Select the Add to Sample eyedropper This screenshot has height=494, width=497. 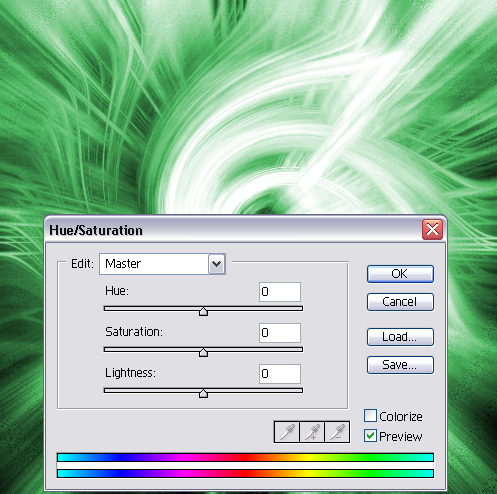pos(312,432)
